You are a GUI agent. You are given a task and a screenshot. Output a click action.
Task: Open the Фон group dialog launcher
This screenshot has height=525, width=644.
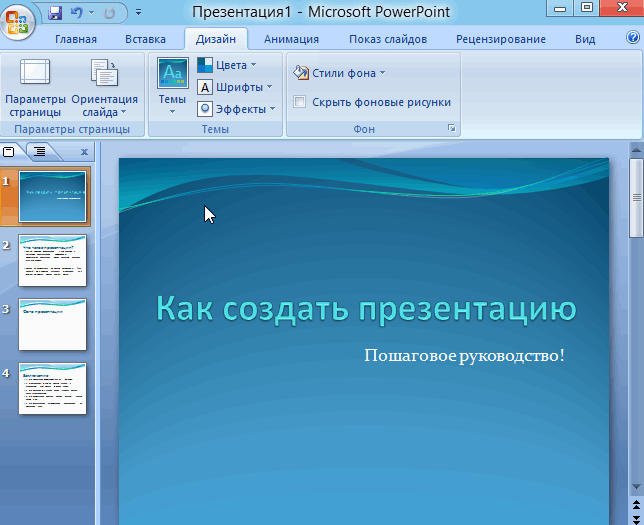click(451, 129)
